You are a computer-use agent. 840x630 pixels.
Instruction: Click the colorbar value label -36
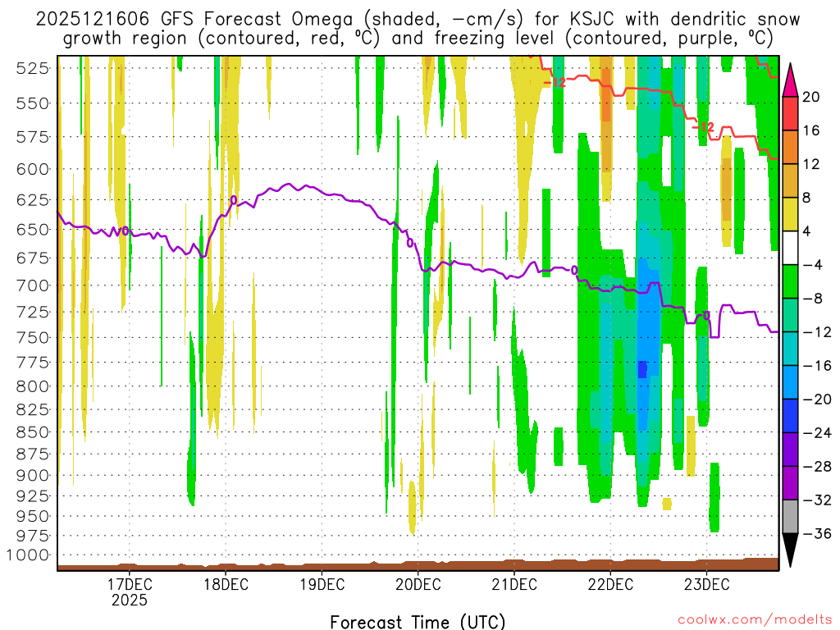tap(816, 533)
